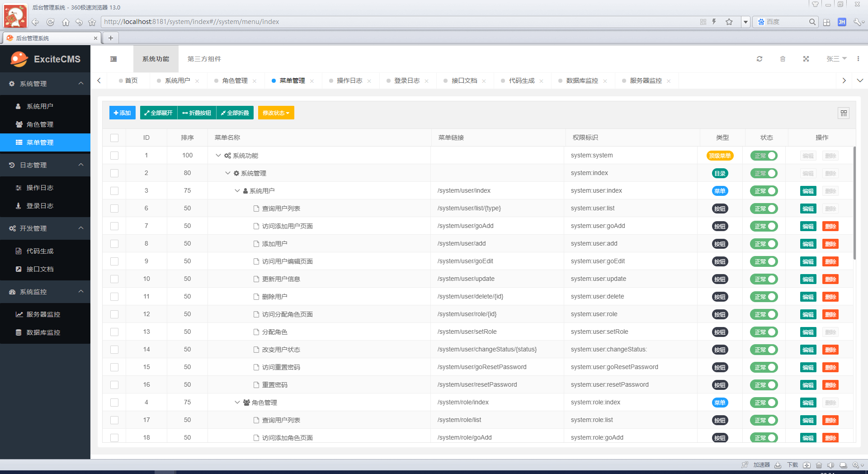The height and width of the screenshot is (474, 868).
Task: Click the ExciteCMS logo
Action: (44, 59)
